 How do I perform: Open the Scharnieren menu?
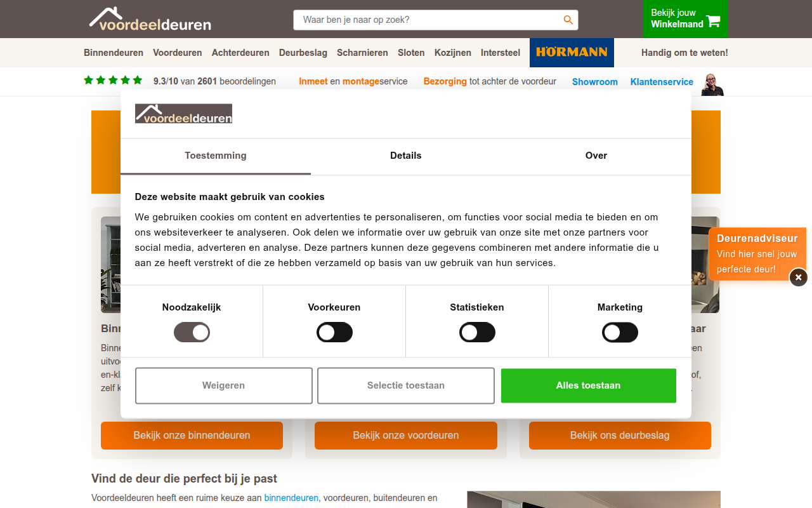pyautogui.click(x=362, y=53)
